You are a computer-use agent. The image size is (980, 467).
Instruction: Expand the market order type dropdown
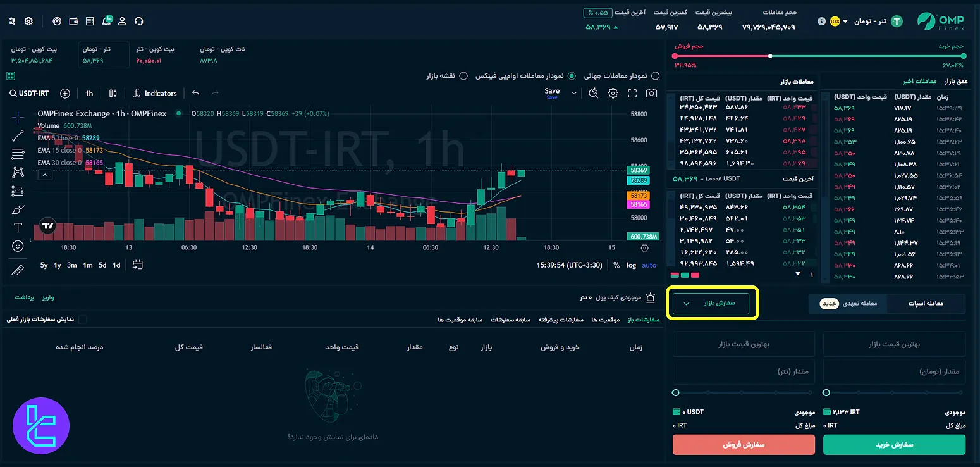[x=711, y=303]
